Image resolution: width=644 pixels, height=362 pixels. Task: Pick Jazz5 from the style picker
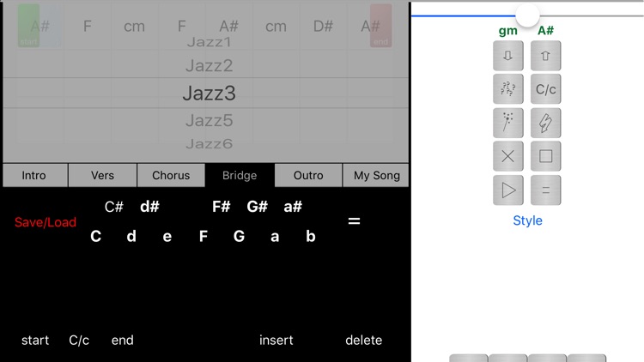(x=210, y=120)
